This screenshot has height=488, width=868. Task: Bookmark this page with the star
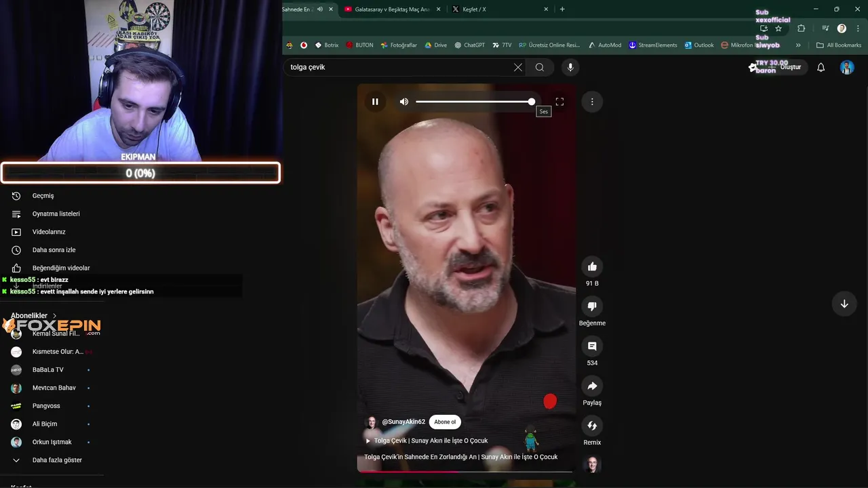[778, 28]
